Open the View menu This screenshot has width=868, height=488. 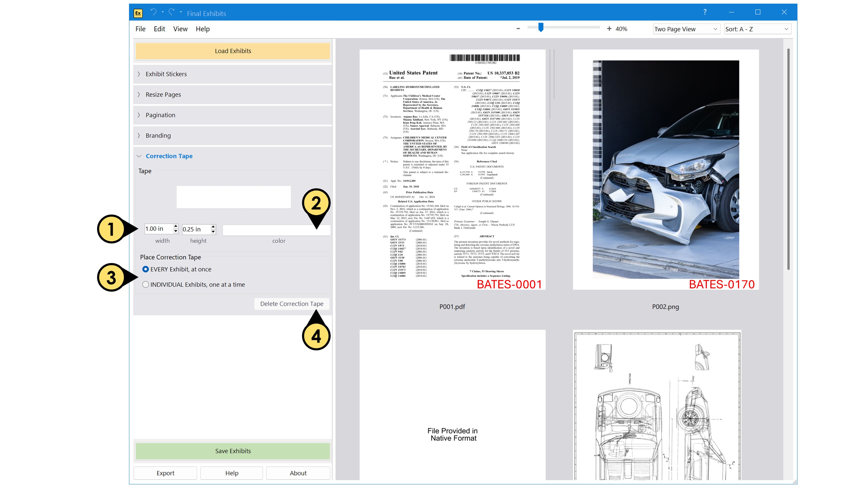pyautogui.click(x=180, y=29)
